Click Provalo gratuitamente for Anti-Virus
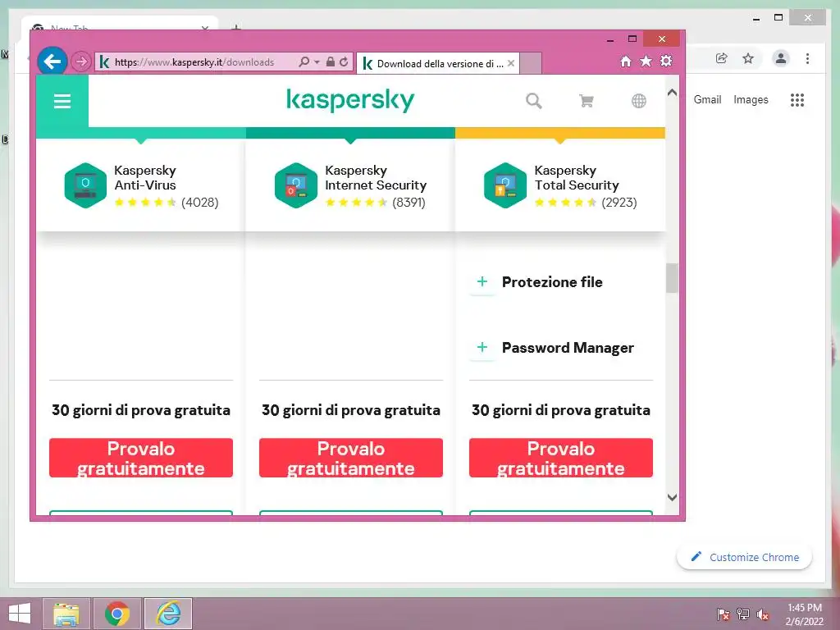The height and width of the screenshot is (630, 840). coord(141,458)
